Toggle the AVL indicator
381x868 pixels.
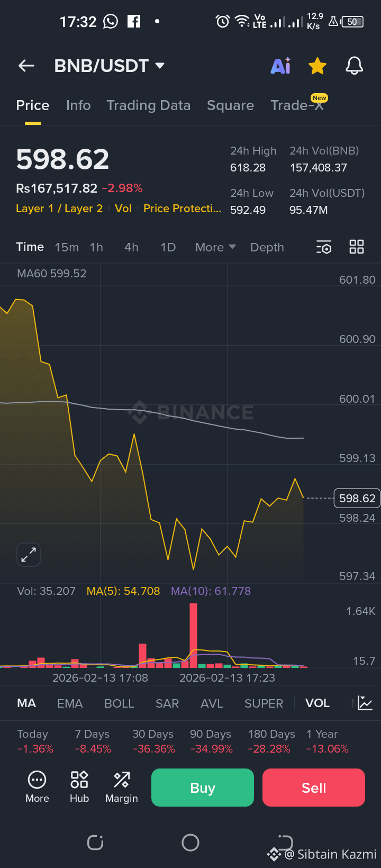pos(212,703)
